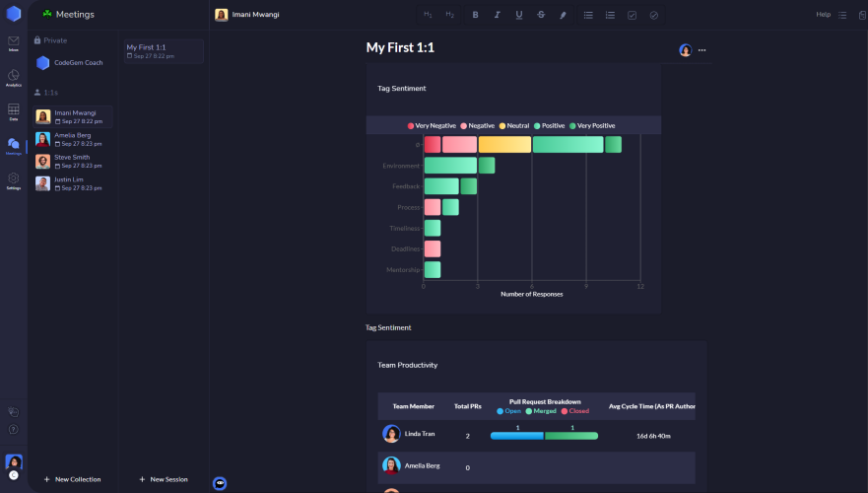Viewport: 868px width, 493px height.
Task: Create a New Session
Action: coord(164,479)
